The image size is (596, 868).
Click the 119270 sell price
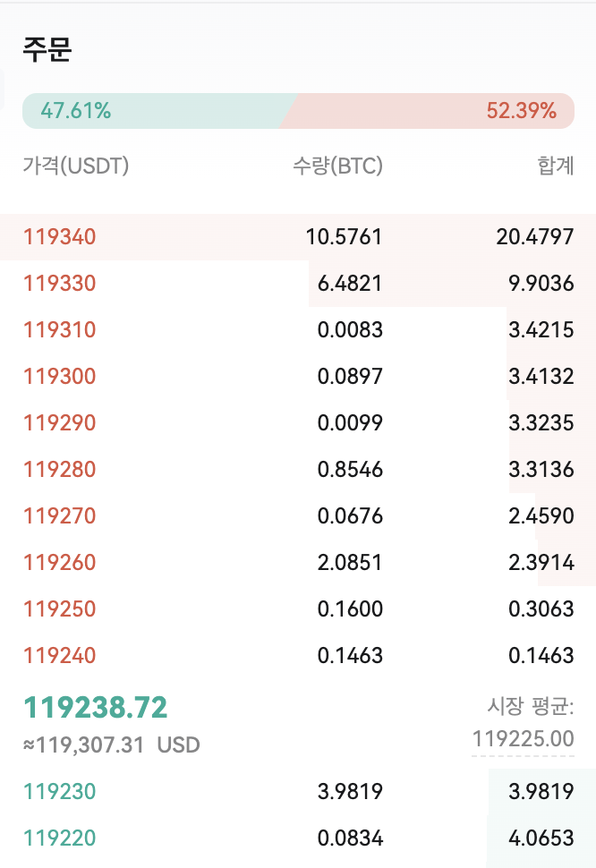pyautogui.click(x=60, y=516)
